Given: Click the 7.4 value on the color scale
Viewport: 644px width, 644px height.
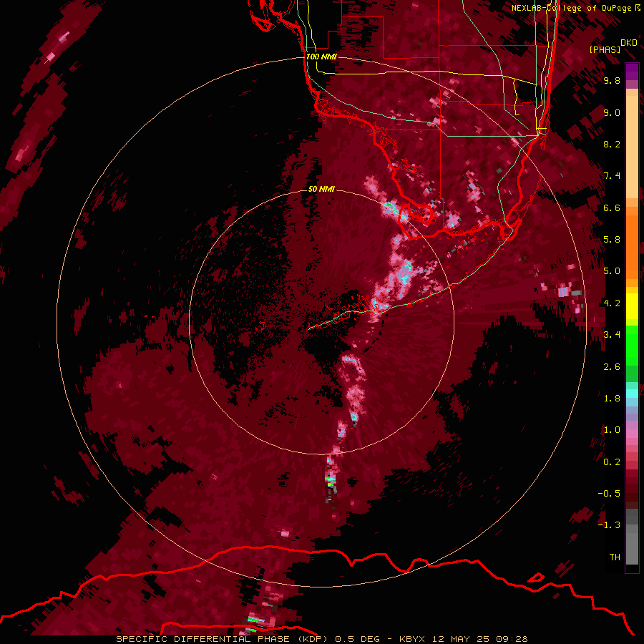Looking at the screenshot, I should 612,176.
